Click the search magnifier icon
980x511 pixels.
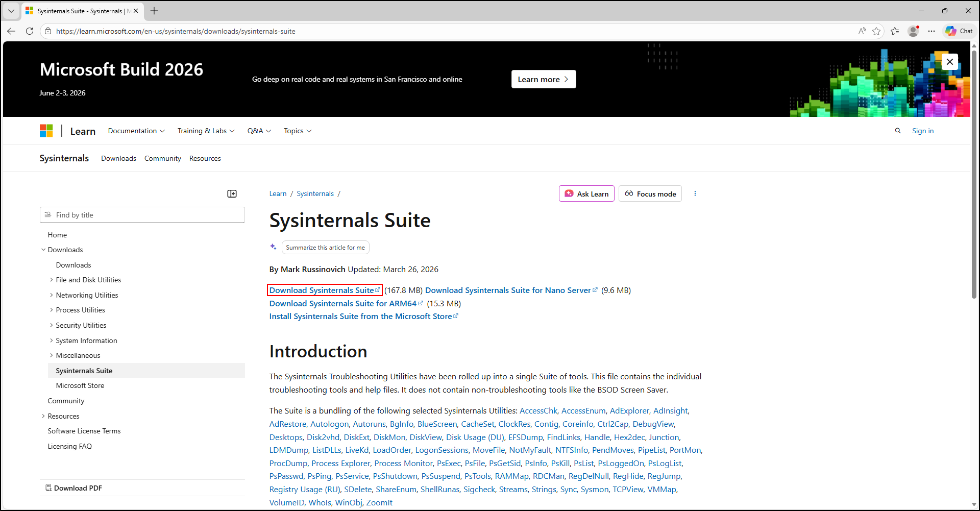pyautogui.click(x=898, y=131)
